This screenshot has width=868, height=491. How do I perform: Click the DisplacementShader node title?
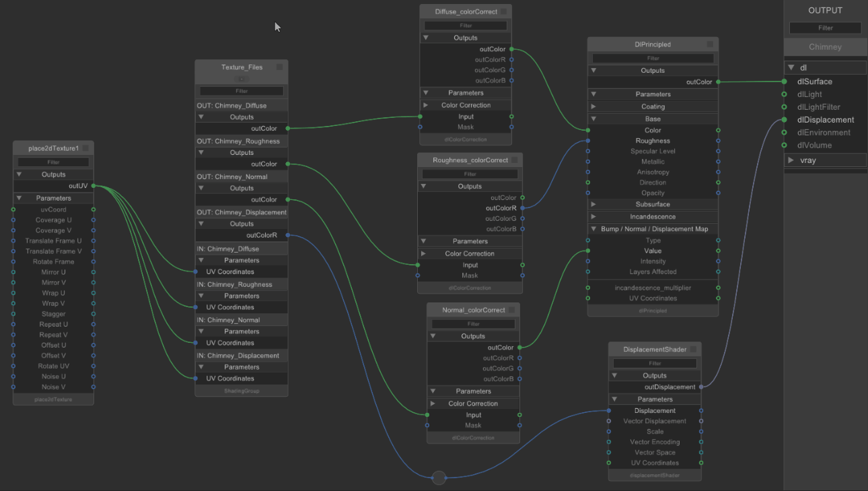click(655, 350)
